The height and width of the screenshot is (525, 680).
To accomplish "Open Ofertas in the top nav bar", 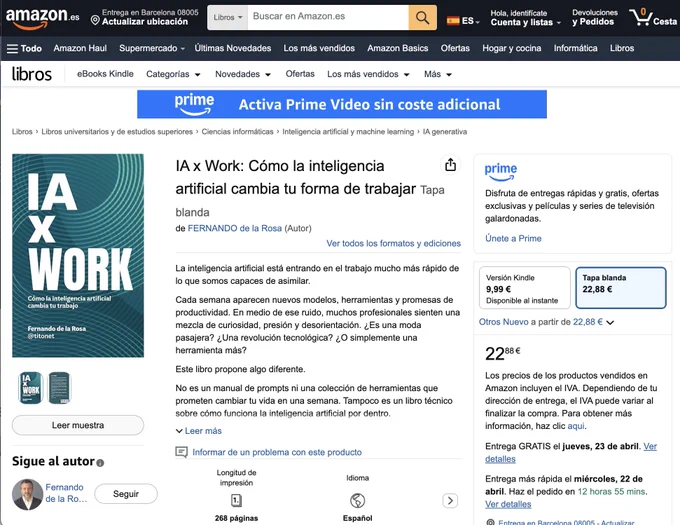I will [455, 48].
